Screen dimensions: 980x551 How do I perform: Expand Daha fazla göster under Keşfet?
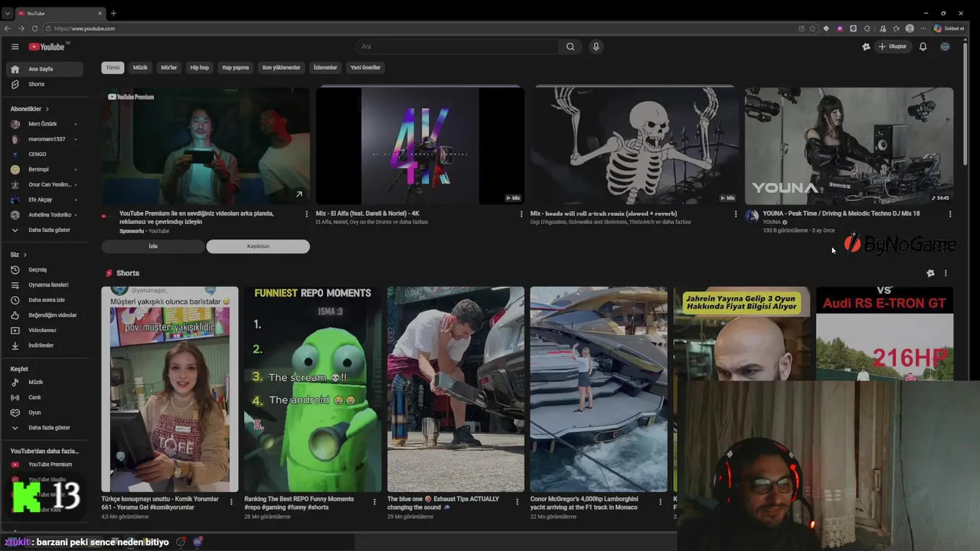pos(46,428)
